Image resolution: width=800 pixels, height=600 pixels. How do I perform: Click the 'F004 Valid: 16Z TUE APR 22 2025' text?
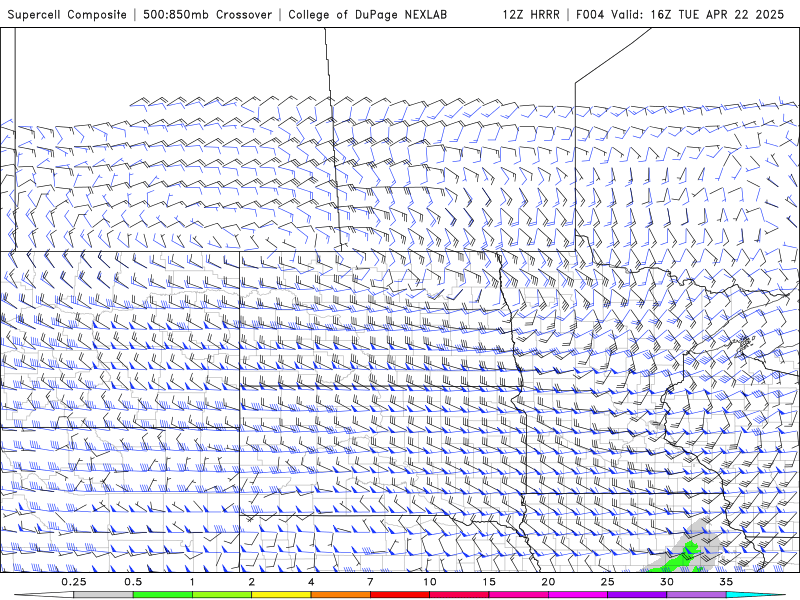680,14
